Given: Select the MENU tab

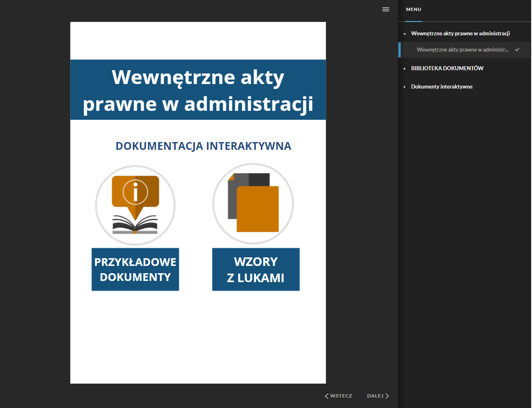Looking at the screenshot, I should point(414,9).
